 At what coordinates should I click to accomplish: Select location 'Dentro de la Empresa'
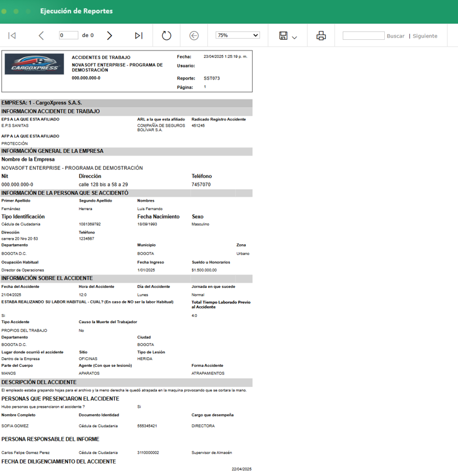click(20, 359)
